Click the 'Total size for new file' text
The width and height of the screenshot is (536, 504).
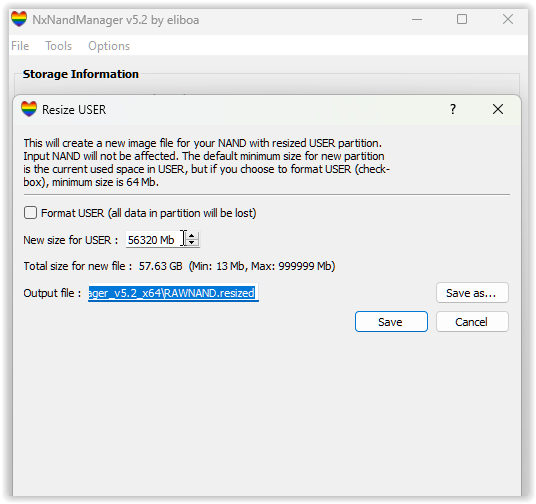78,266
